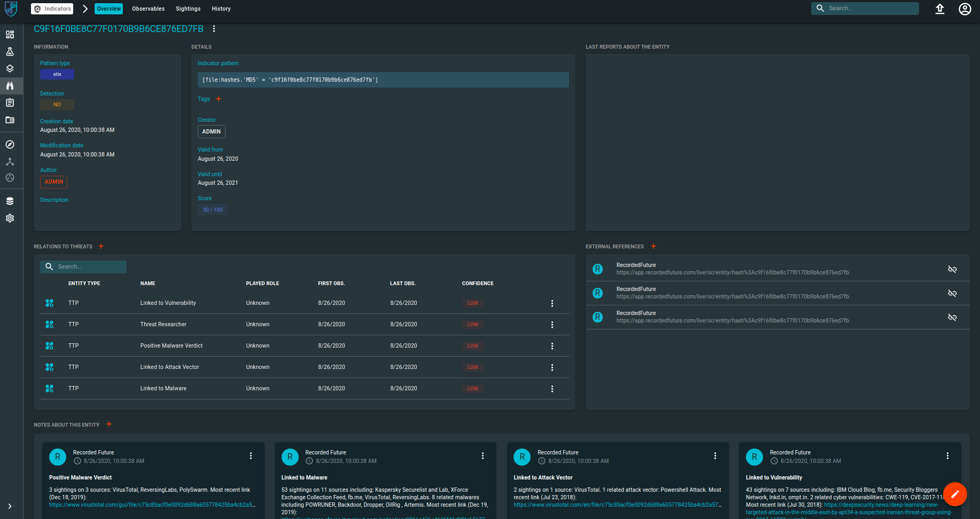Open the VirusTotal link in Positive Malware Verdict note
980x519 pixels.
[150, 504]
